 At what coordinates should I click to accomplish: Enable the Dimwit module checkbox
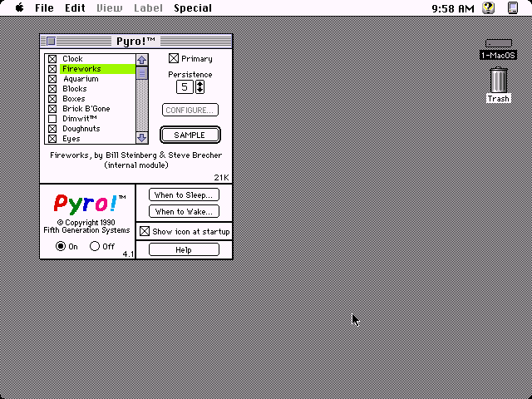coord(52,119)
